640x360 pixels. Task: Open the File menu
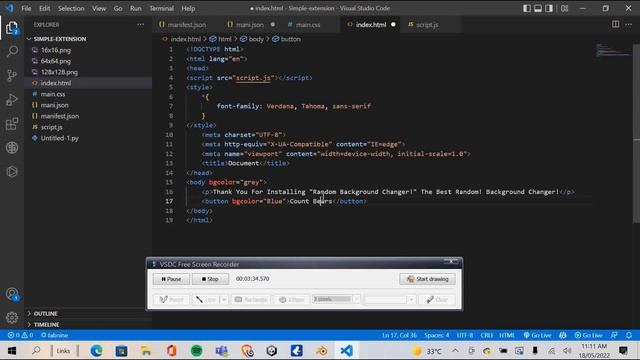click(26, 8)
